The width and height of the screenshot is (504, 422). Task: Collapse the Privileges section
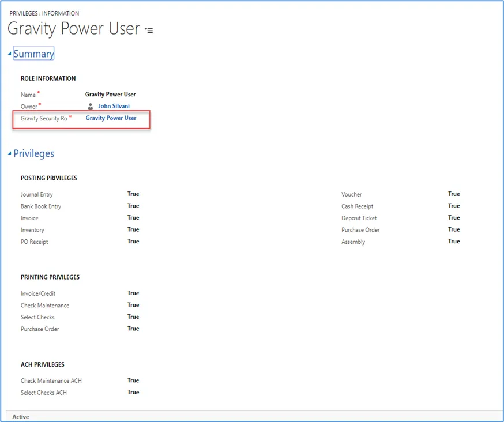click(10, 153)
